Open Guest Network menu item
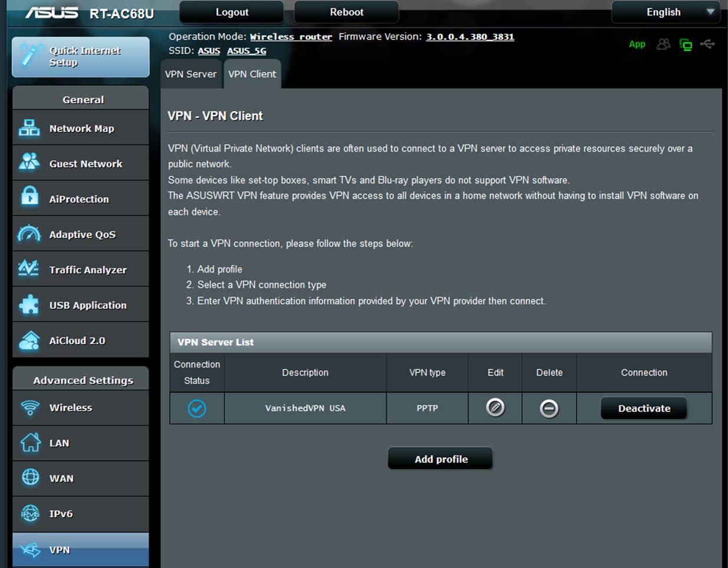The image size is (728, 568). tap(81, 163)
